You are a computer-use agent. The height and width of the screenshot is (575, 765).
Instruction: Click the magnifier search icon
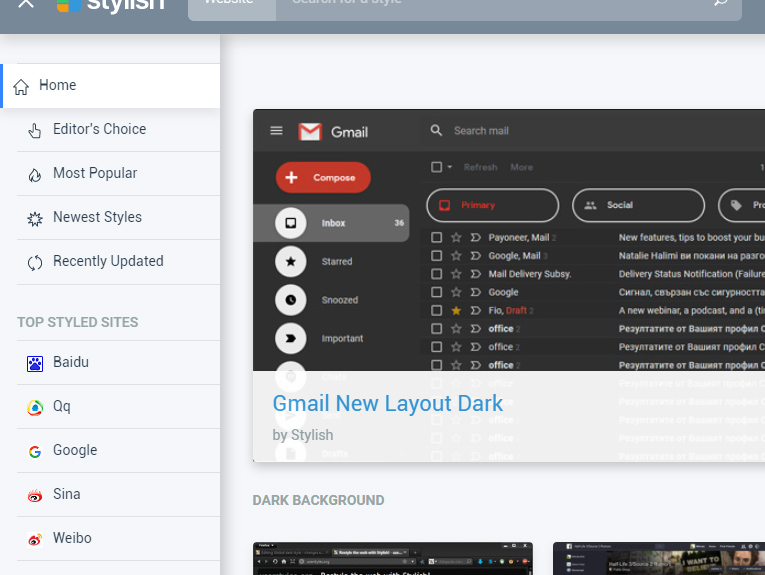point(721,3)
